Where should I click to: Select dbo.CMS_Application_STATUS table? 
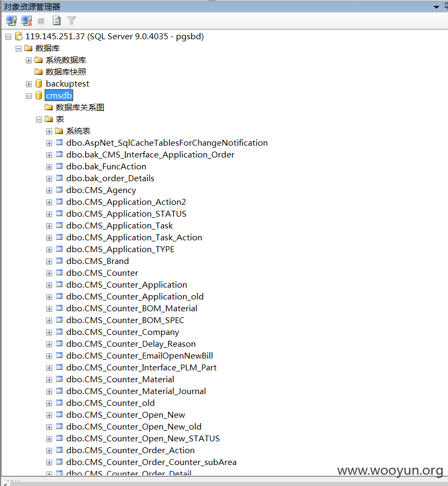126,214
